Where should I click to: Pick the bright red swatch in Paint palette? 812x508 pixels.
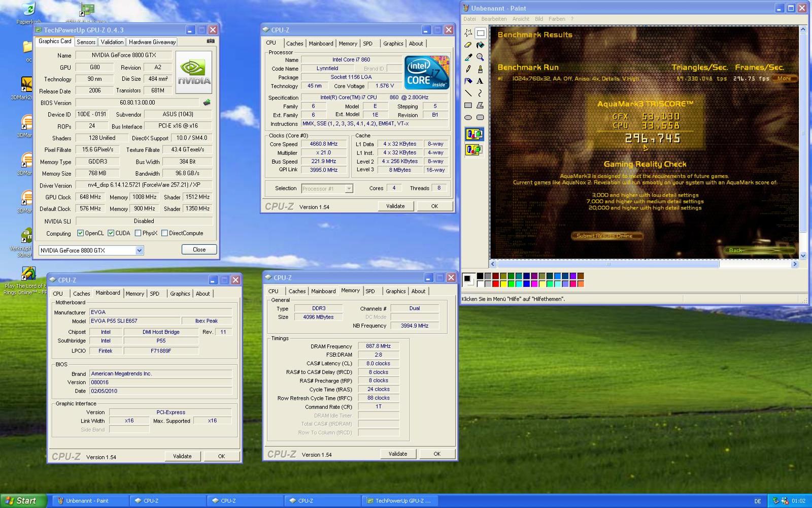point(496,283)
